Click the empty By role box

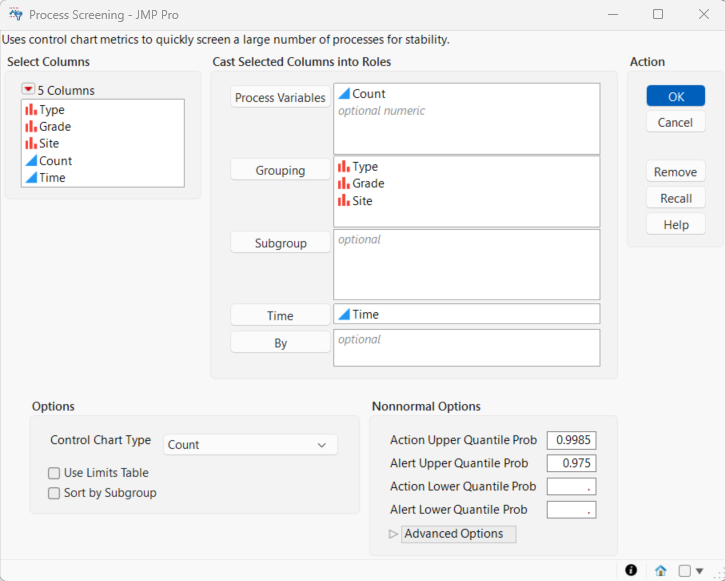click(467, 348)
